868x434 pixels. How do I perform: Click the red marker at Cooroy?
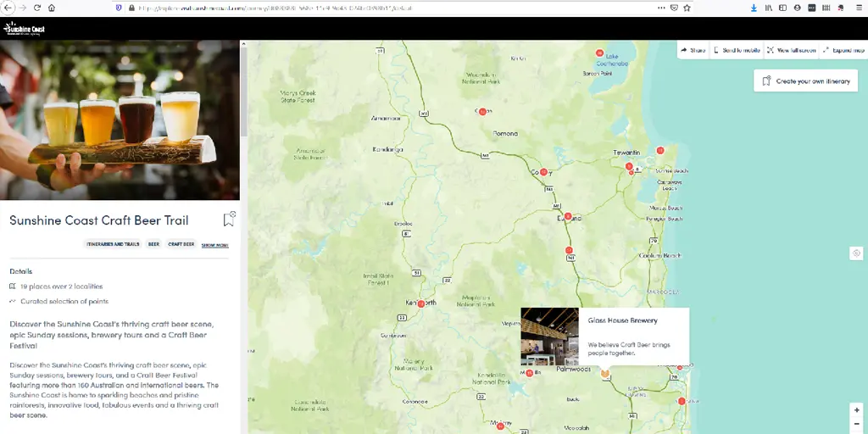click(543, 172)
